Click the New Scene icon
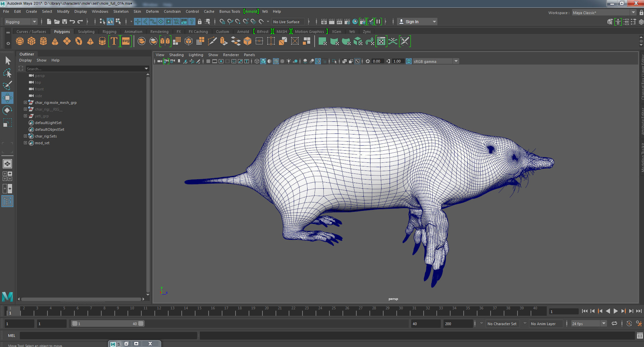This screenshot has height=347, width=644. 49,22
